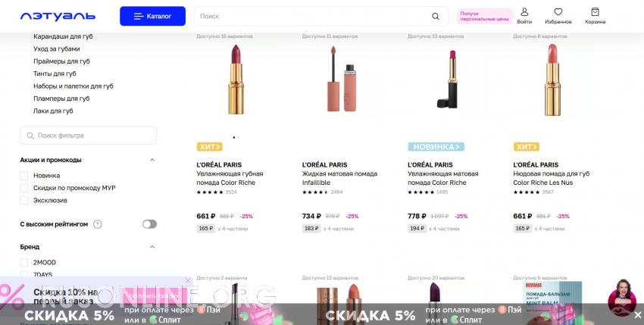Open the nude Color Riche Les Nus thumbnail
The width and height of the screenshot is (644, 325).
click(x=552, y=80)
